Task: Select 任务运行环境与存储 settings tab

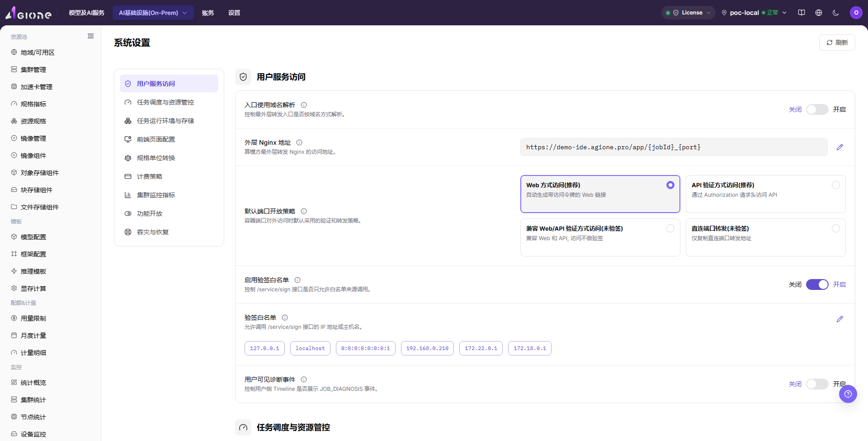Action: point(169,121)
